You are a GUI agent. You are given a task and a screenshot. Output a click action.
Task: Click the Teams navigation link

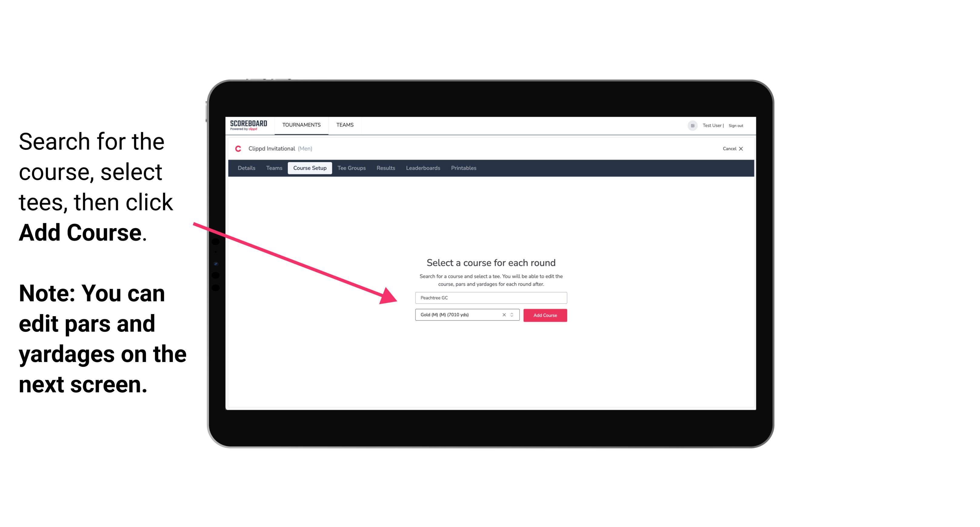[x=344, y=124]
